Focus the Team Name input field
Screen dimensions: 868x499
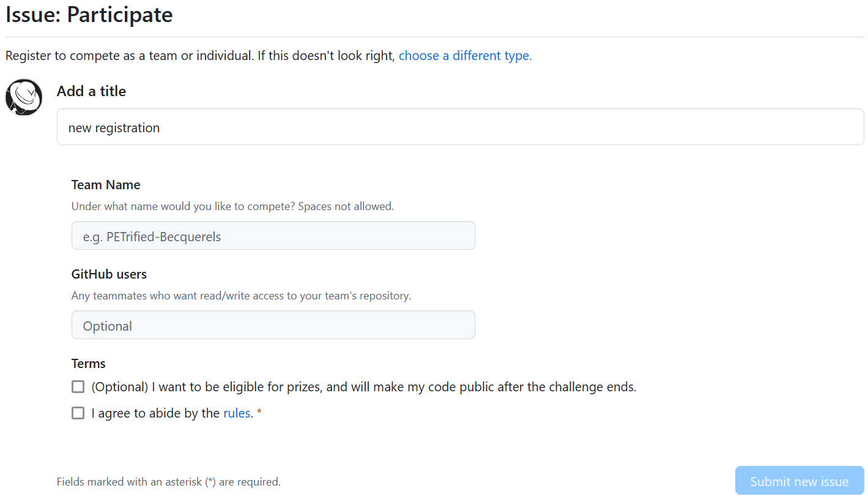273,236
